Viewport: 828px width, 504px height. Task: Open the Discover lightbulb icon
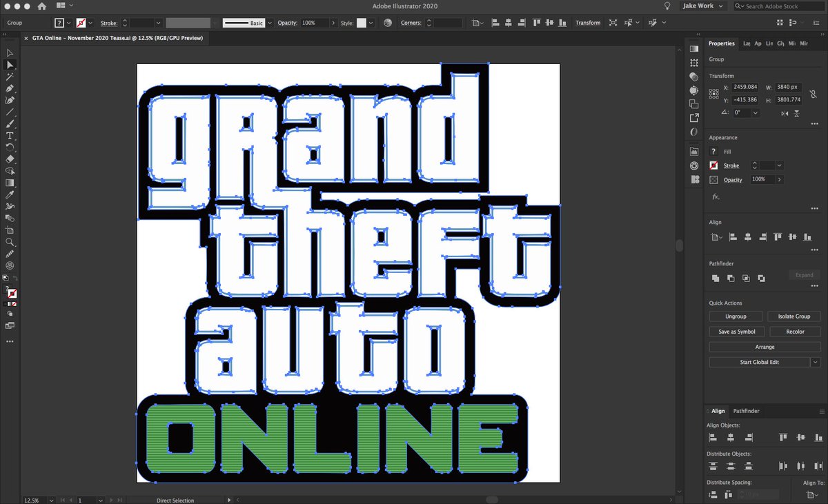click(667, 6)
